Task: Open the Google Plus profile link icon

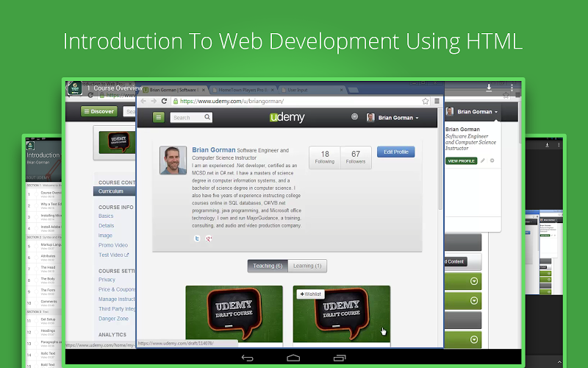Action: pos(209,238)
